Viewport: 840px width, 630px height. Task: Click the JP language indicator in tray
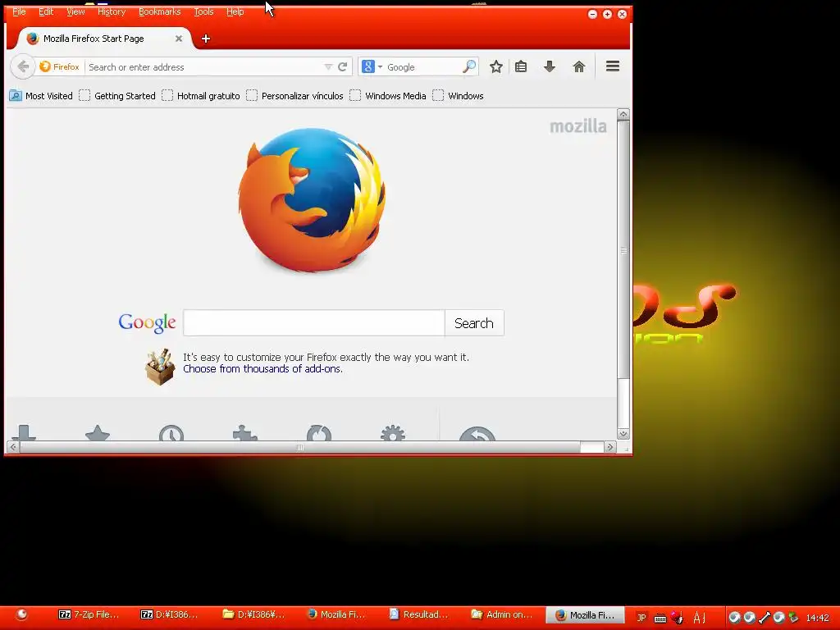click(x=641, y=618)
